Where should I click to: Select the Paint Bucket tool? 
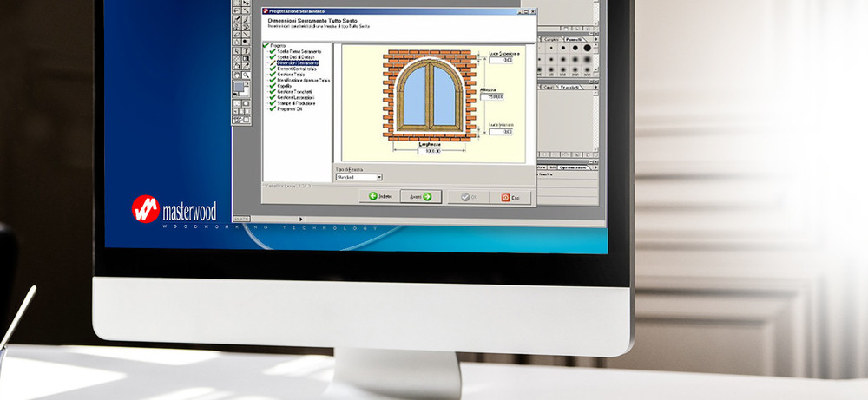coord(236,66)
